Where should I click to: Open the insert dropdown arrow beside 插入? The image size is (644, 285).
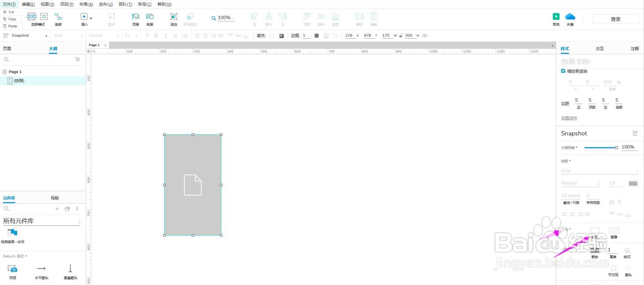[x=91, y=18]
